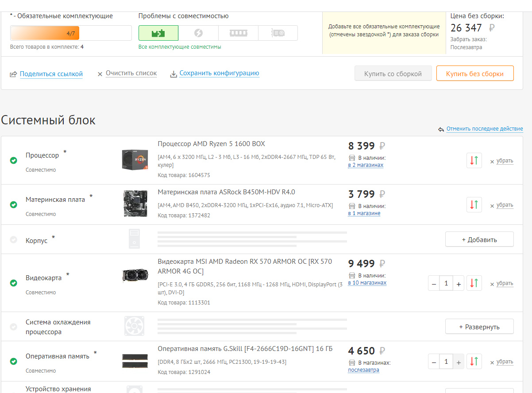Click the power compatibility lightning bolt icon
Image resolution: width=532 pixels, height=393 pixels.
[198, 33]
